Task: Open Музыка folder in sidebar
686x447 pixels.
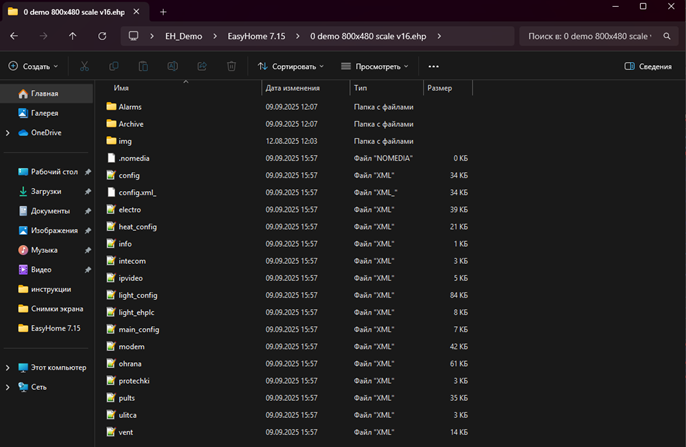Action: (44, 250)
